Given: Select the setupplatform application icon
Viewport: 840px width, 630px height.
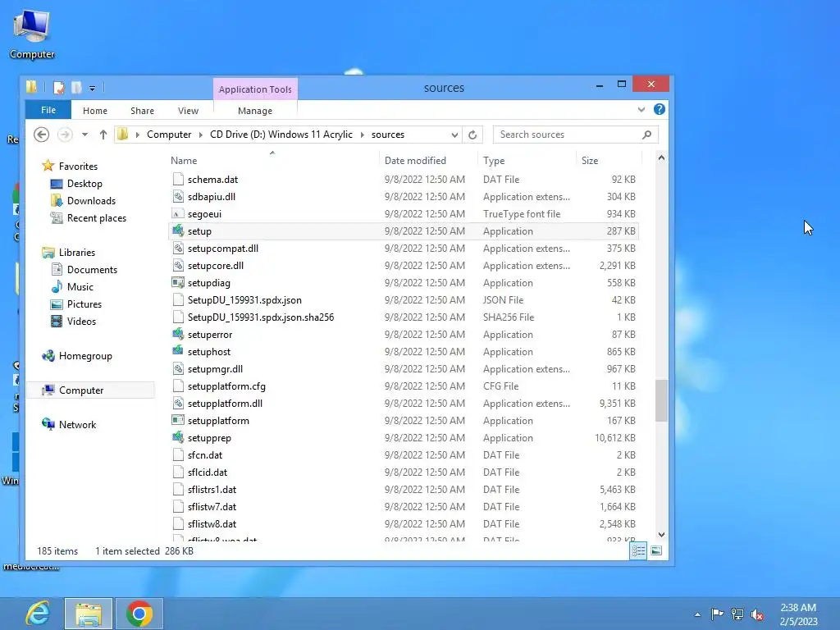Looking at the screenshot, I should click(x=178, y=421).
